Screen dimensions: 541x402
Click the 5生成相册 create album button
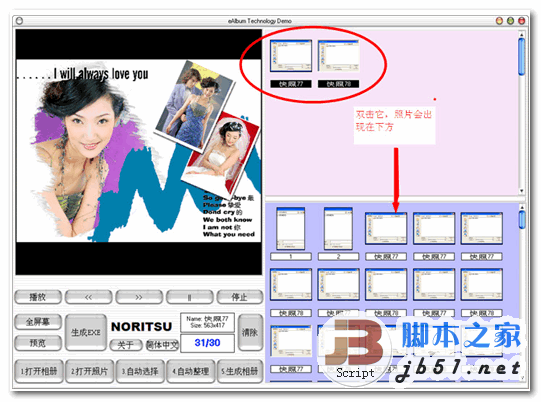pos(240,371)
